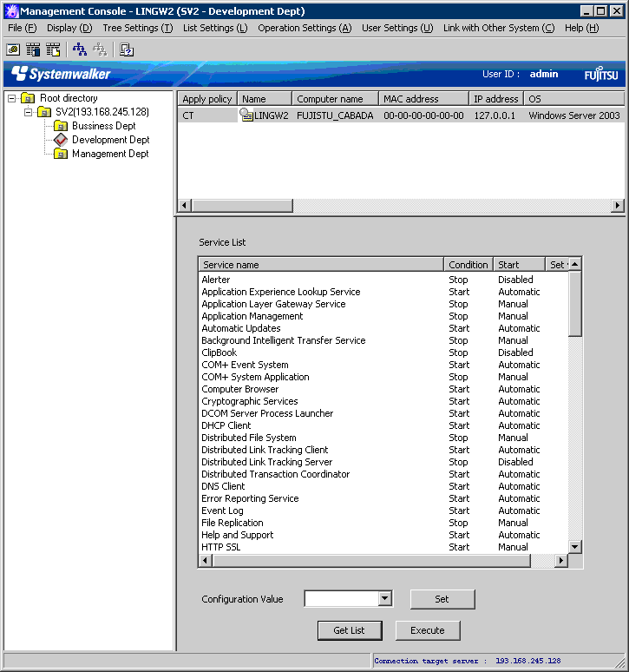629x672 pixels.
Task: Select the Error Reporting Service row
Action: tap(383, 498)
